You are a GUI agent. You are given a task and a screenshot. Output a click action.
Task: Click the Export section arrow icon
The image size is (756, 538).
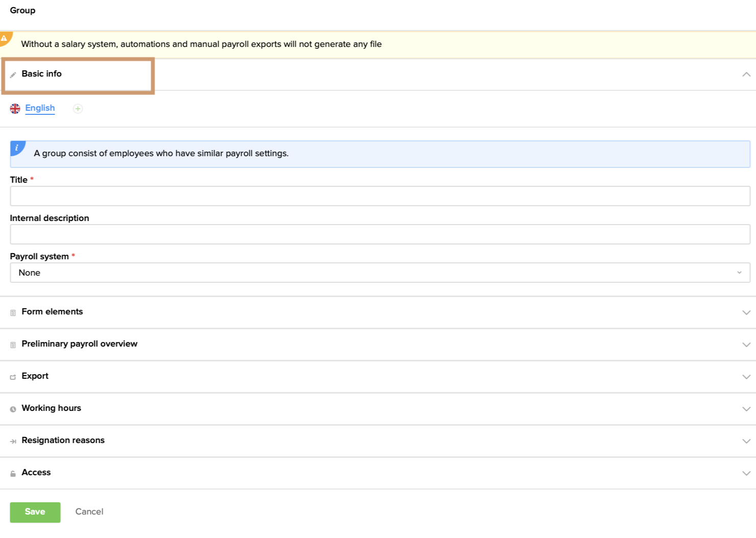13,377
